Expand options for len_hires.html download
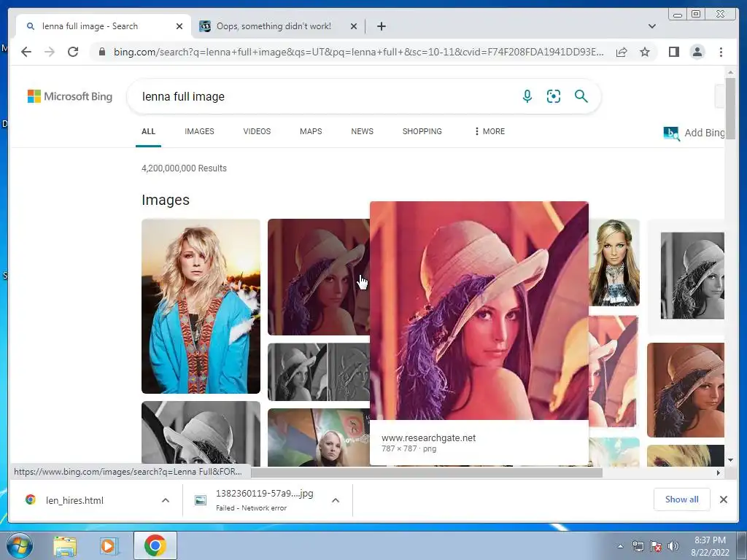 pyautogui.click(x=166, y=500)
